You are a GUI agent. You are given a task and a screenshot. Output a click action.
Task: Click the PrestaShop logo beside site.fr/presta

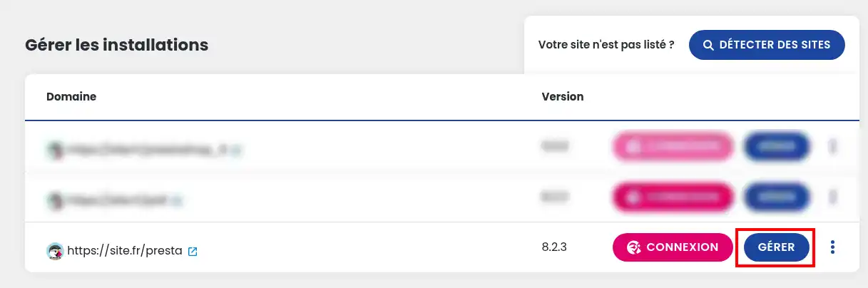click(55, 251)
